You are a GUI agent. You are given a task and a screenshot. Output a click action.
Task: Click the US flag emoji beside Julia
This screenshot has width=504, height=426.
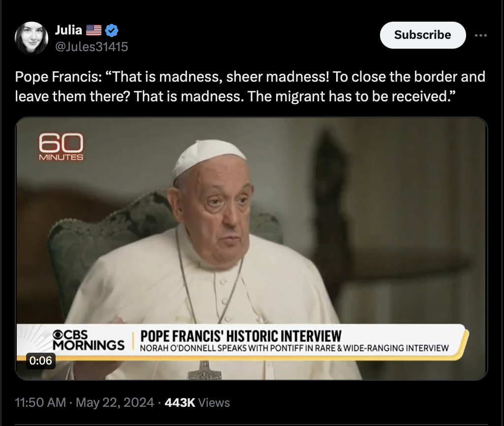(94, 30)
